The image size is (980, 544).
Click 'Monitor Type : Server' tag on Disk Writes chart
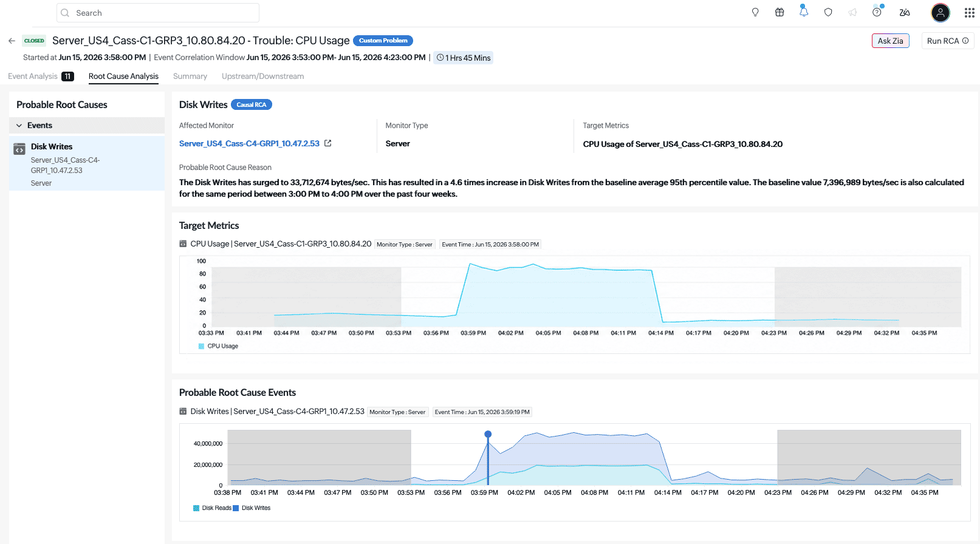coord(397,412)
